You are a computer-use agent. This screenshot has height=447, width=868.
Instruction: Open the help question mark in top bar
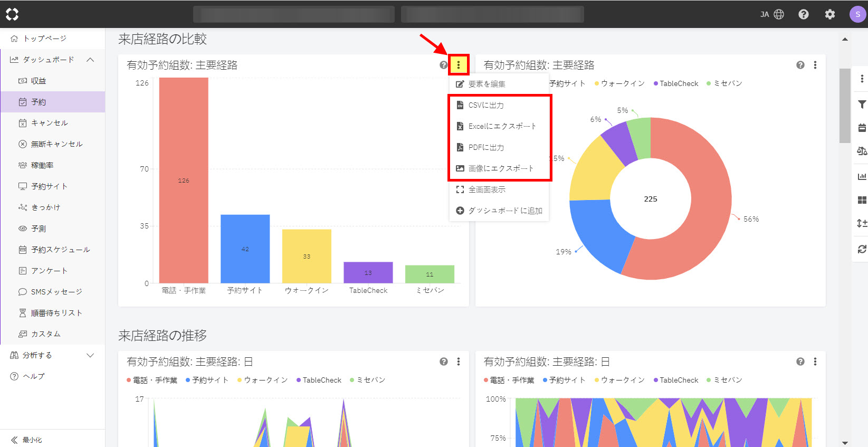coord(803,14)
